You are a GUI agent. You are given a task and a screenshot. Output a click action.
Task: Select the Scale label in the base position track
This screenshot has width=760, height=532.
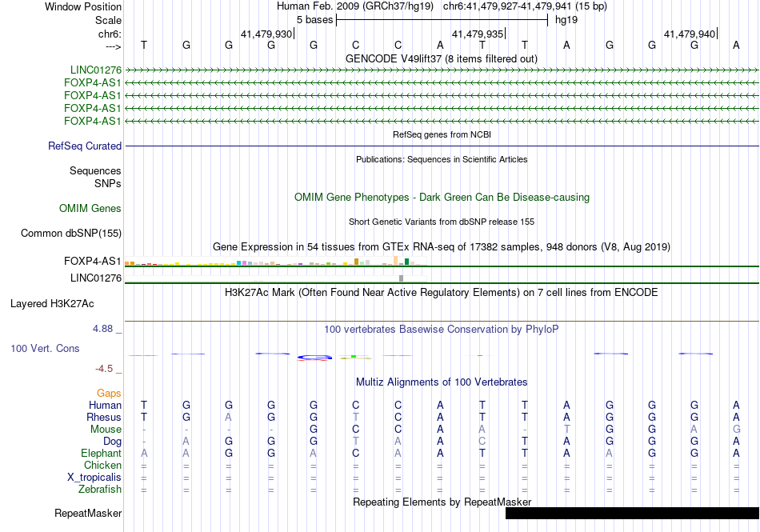click(x=108, y=20)
